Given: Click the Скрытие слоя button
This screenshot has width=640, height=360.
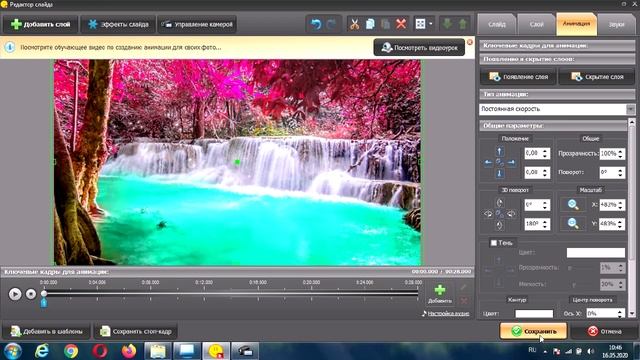Looking at the screenshot, I should pyautogui.click(x=597, y=77).
